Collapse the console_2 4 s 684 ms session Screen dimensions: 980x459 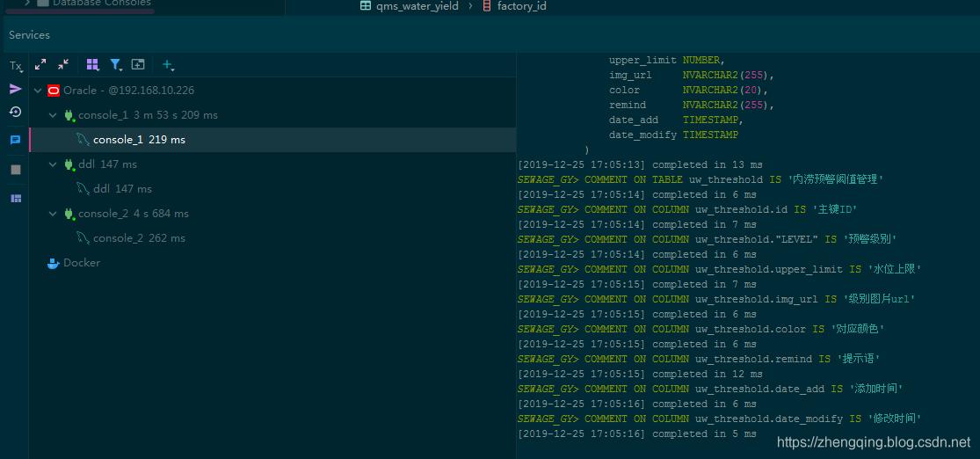[53, 214]
